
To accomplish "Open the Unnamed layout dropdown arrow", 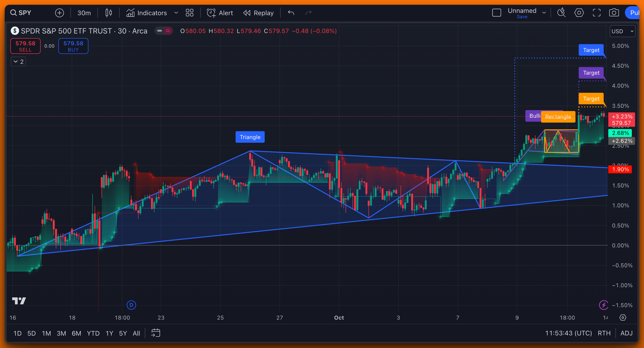I will (544, 13).
